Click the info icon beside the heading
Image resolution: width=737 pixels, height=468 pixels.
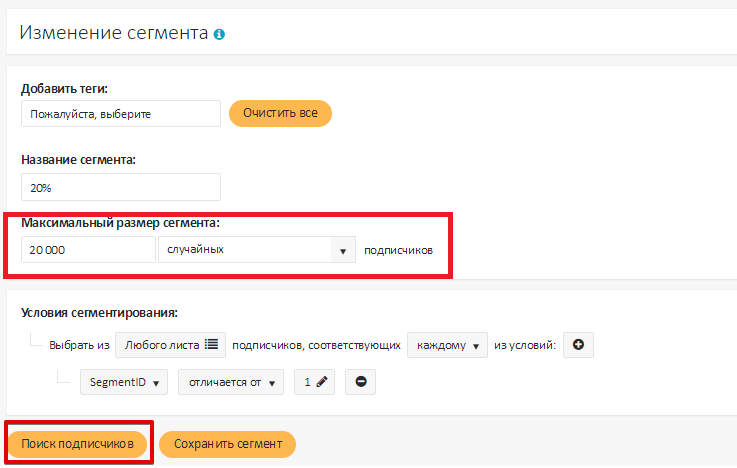[x=220, y=34]
